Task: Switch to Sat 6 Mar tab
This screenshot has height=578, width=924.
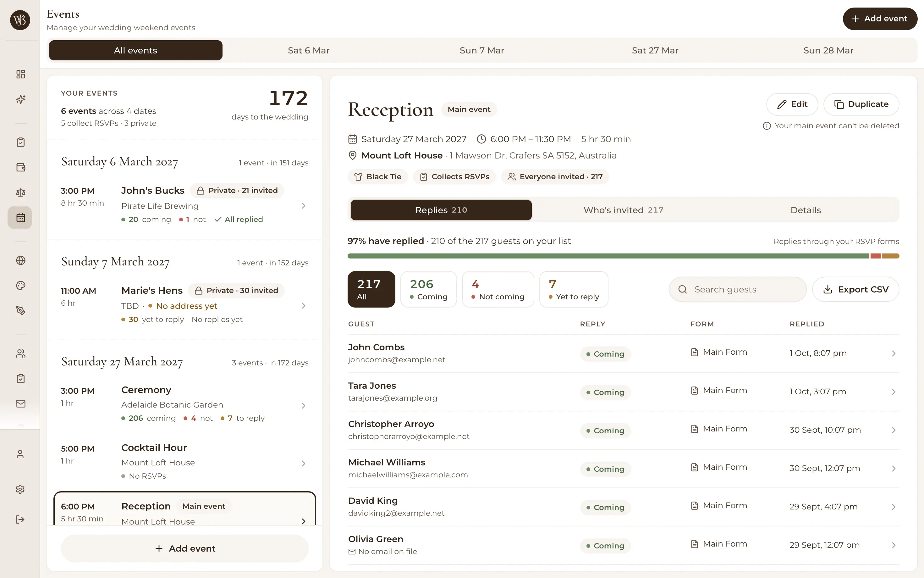Action: [x=309, y=50]
